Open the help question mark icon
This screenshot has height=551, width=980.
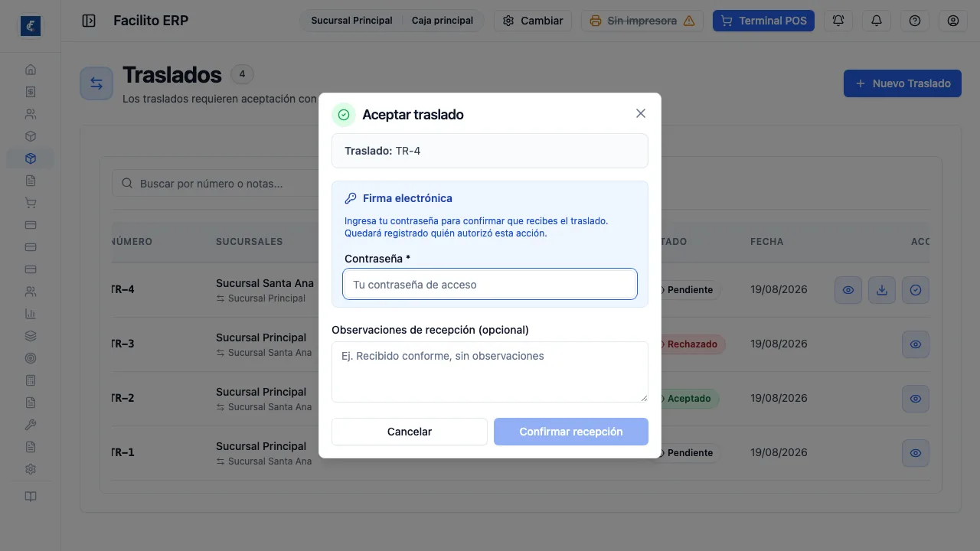(915, 21)
